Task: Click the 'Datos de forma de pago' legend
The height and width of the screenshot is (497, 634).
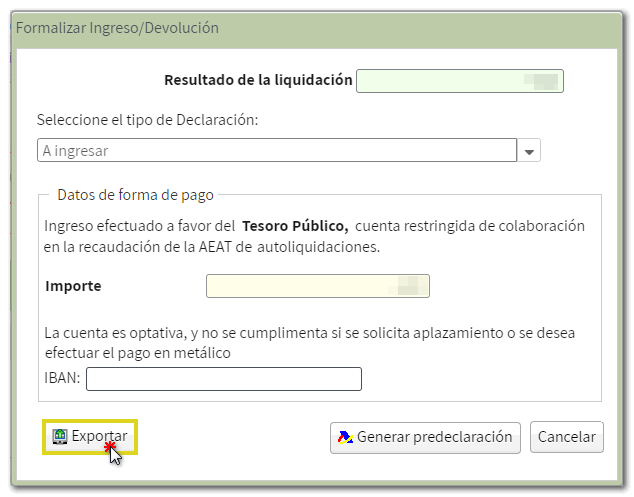Action: (135, 194)
